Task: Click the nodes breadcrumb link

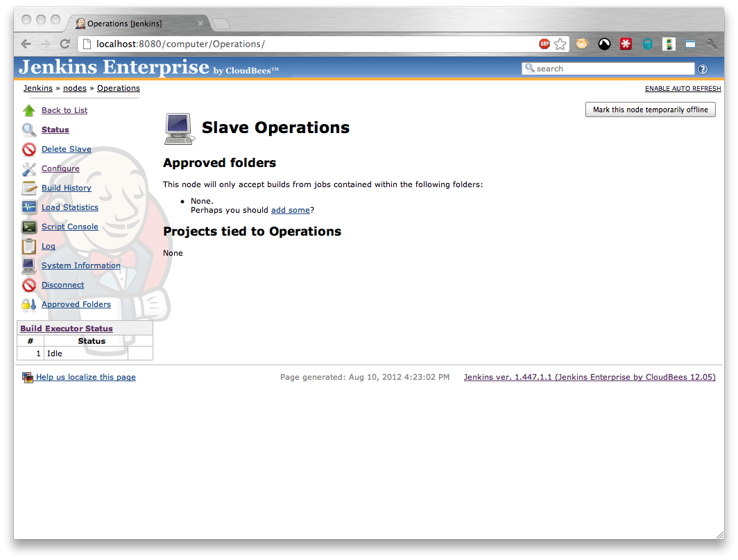Action: [x=75, y=89]
